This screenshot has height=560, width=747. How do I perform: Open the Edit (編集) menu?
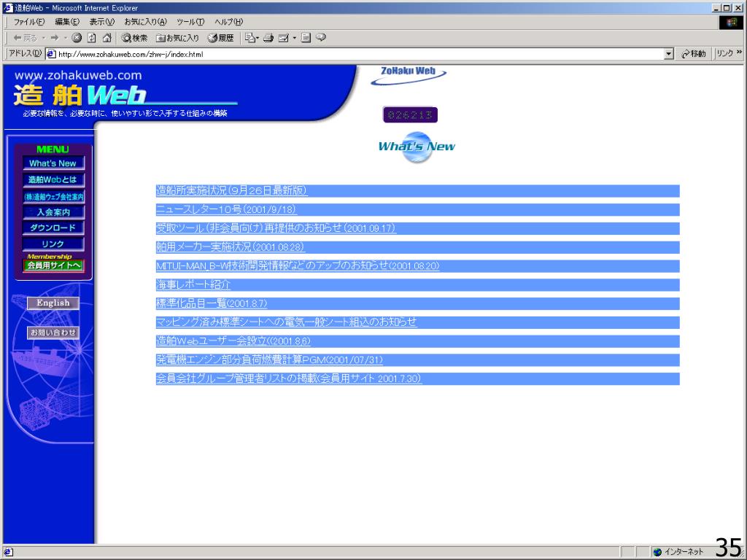tap(67, 22)
